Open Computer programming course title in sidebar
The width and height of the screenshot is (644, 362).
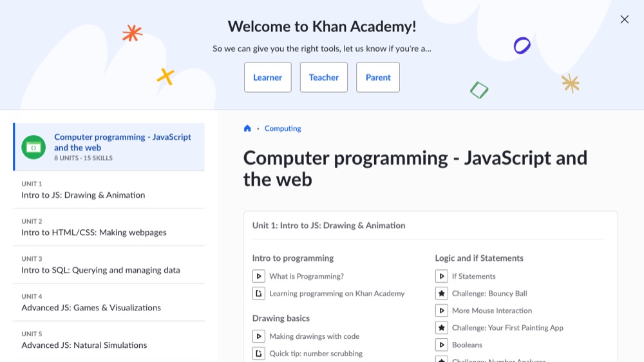[122, 142]
